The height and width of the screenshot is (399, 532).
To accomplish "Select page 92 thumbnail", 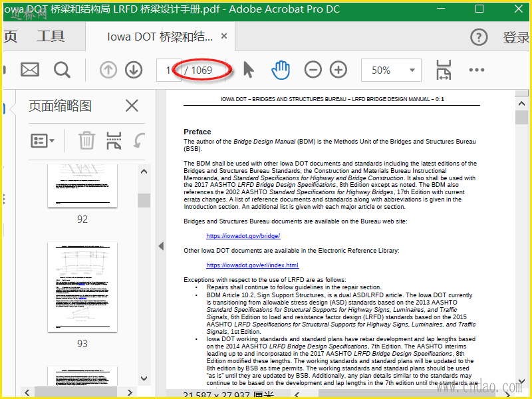I will click(82, 186).
